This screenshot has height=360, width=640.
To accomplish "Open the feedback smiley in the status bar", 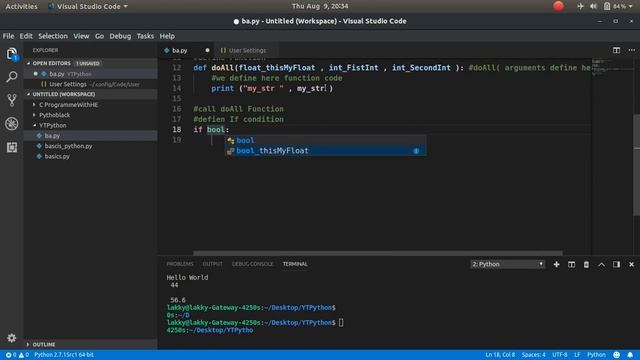I will click(x=616, y=355).
